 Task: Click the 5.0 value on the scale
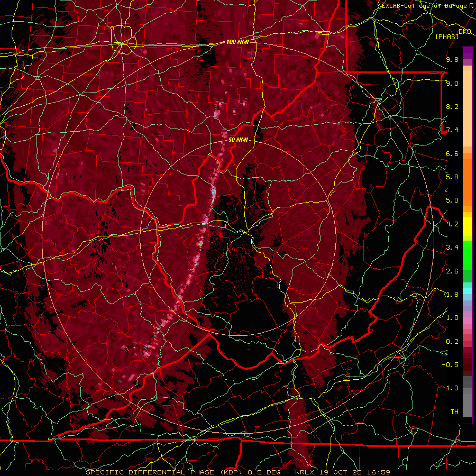452,200
